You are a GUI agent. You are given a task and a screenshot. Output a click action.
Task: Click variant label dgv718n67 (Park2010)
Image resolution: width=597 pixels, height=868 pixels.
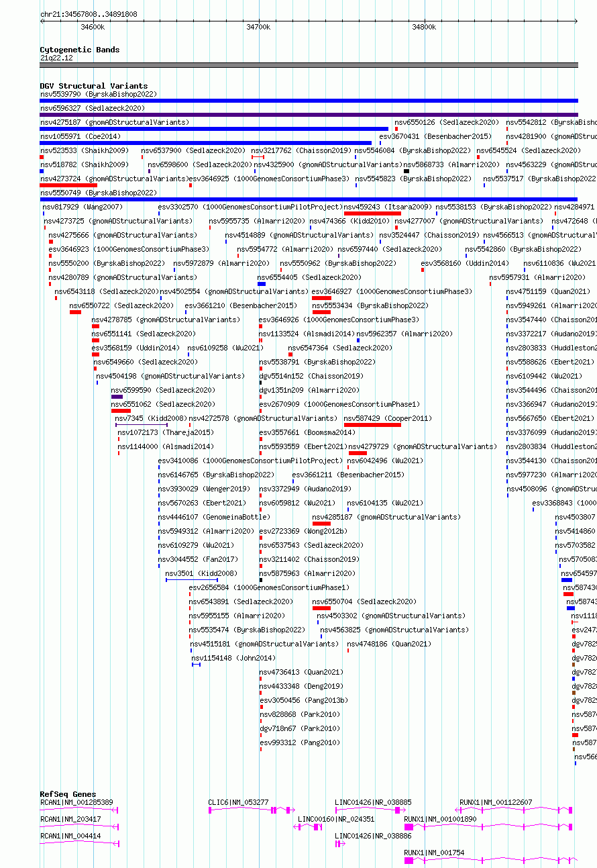pos(300,728)
